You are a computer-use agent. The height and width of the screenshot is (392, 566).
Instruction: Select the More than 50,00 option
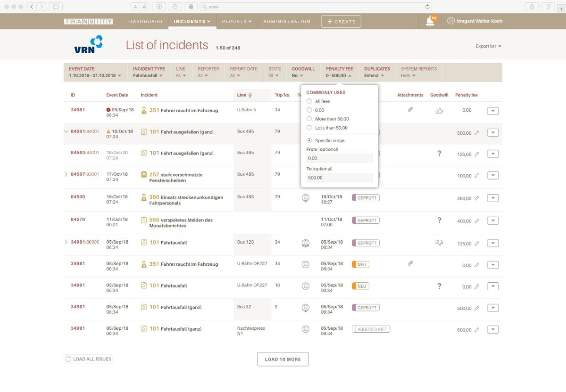point(309,119)
